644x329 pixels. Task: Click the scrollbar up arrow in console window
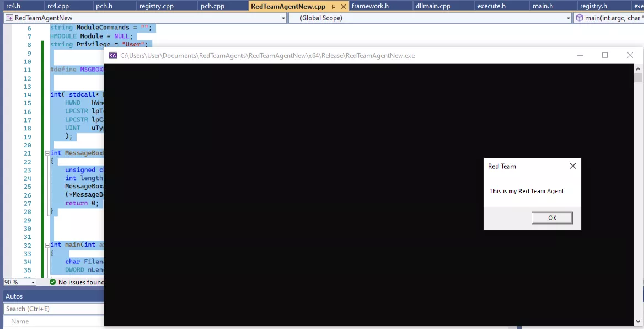[x=638, y=68]
